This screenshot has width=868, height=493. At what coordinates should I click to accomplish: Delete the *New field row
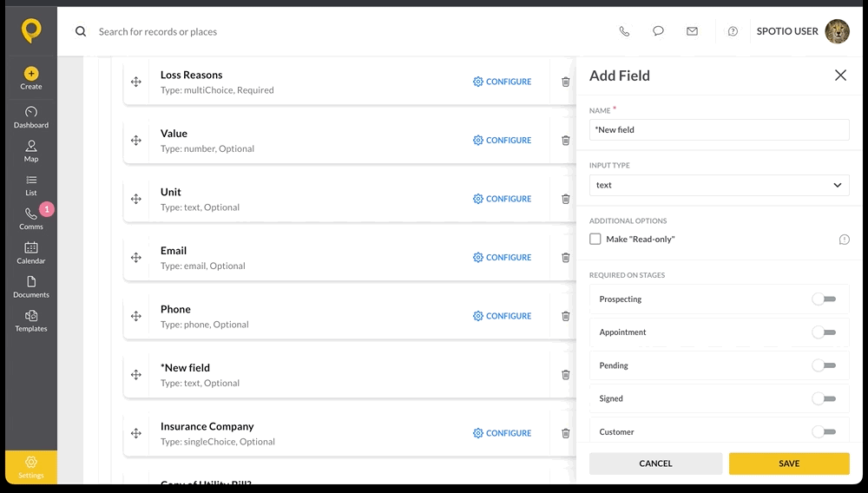[566, 375]
